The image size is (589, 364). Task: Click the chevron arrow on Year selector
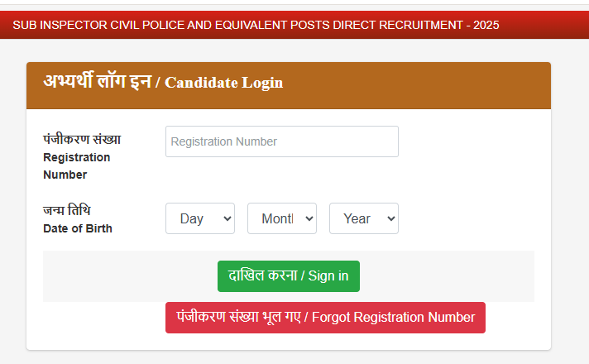[391, 218]
